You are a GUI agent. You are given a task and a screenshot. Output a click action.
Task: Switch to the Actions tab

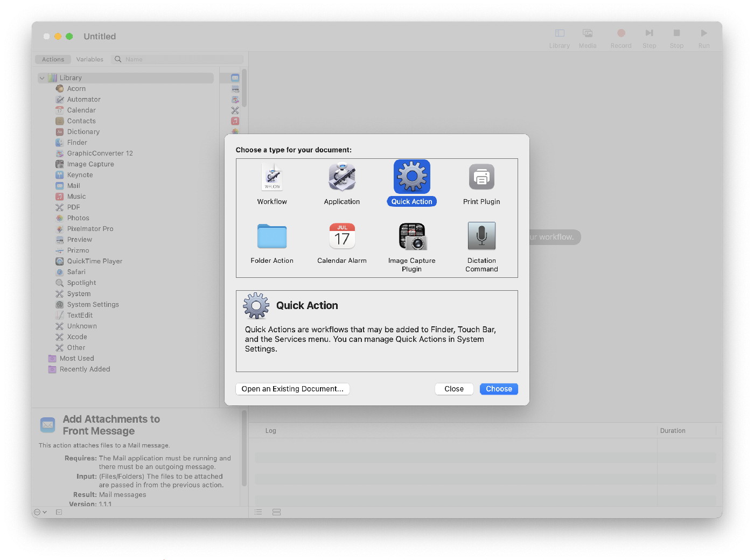(53, 59)
